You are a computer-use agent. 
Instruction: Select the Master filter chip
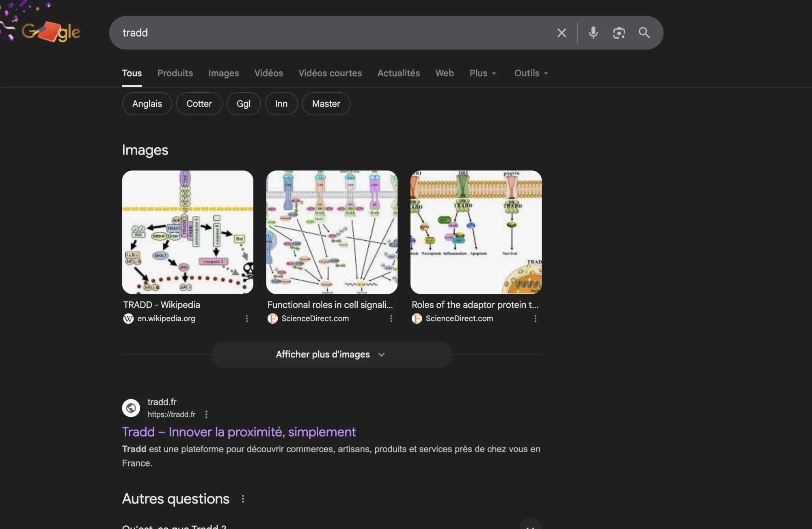326,104
